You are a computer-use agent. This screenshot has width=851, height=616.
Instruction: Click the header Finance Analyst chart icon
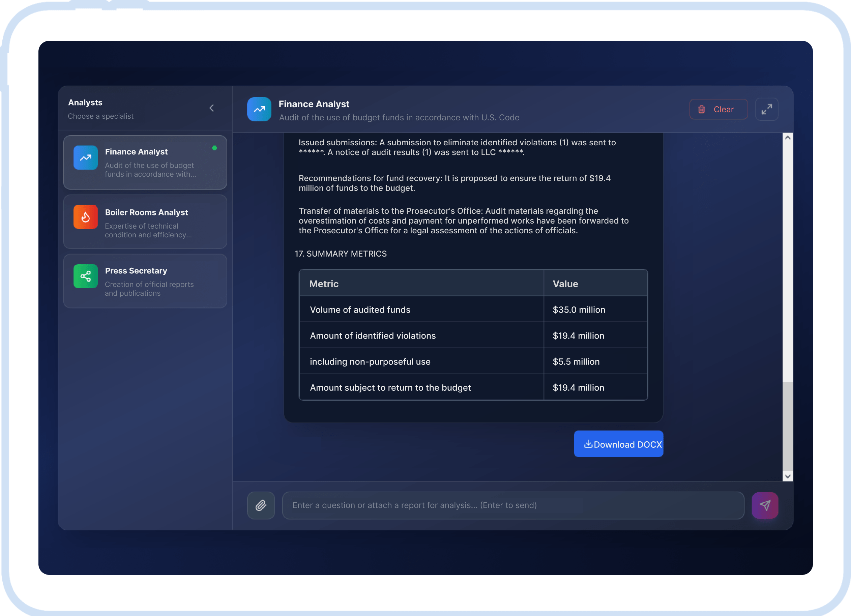coord(259,109)
